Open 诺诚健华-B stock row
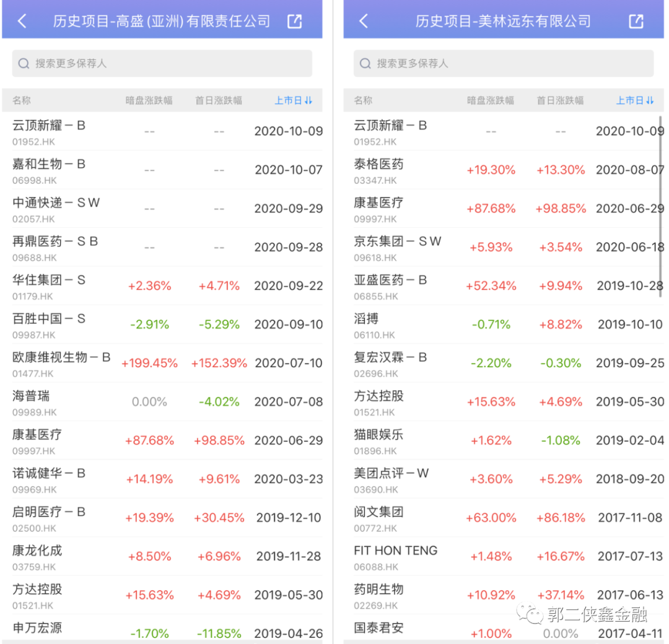This screenshot has width=669, height=644. click(x=162, y=479)
